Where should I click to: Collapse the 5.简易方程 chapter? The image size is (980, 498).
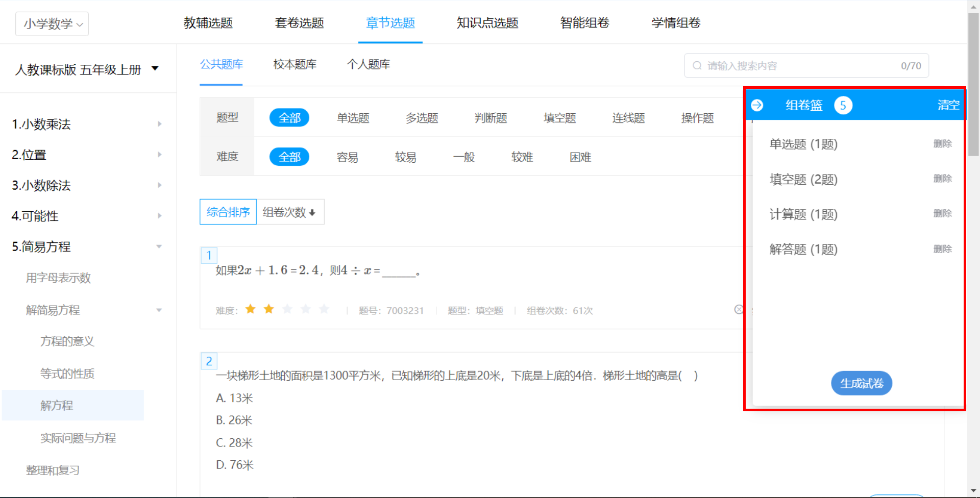tap(159, 246)
